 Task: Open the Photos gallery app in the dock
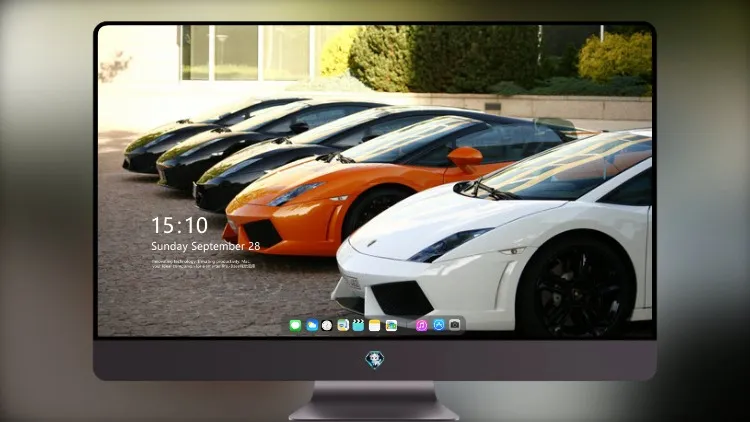point(391,326)
